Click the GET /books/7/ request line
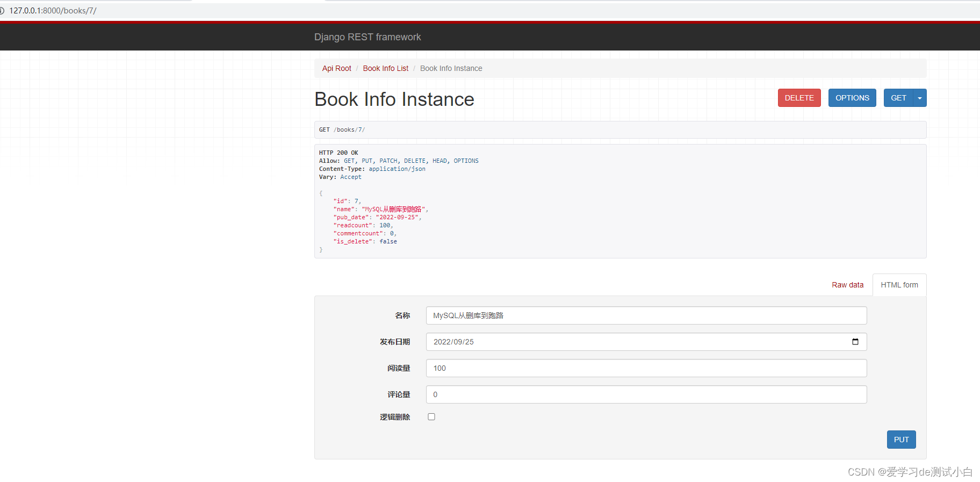980x482 pixels. 342,130
